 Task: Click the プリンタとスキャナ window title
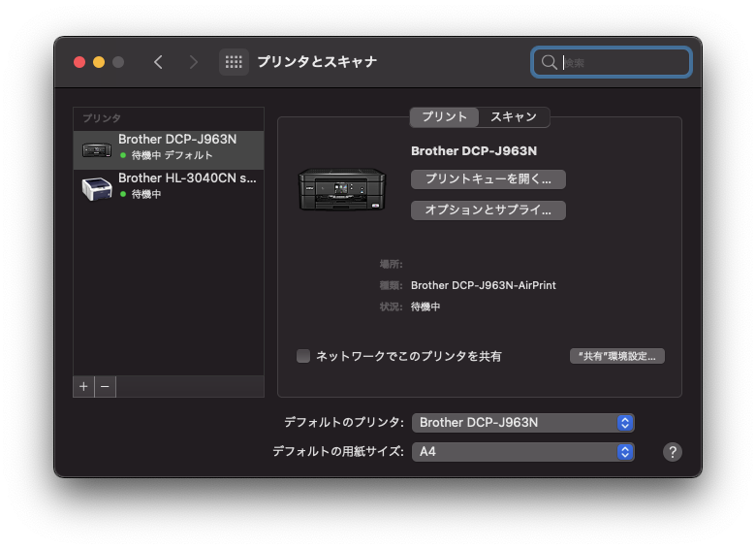(x=317, y=62)
